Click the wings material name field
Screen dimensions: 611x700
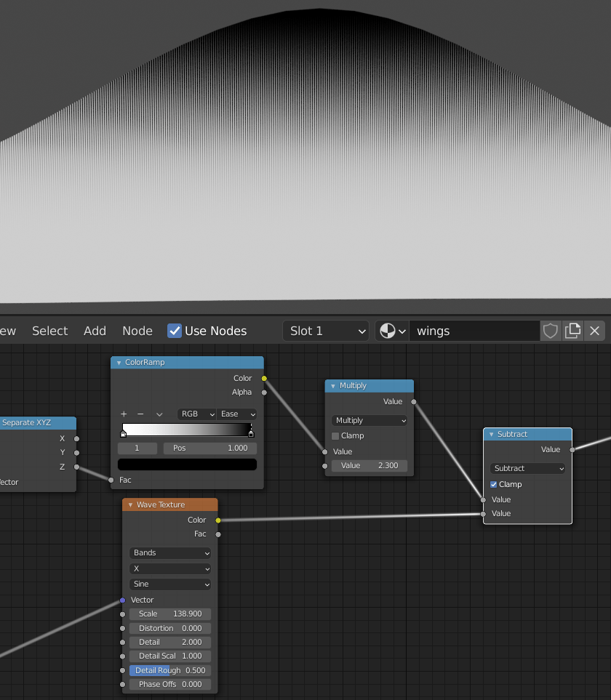click(x=473, y=331)
